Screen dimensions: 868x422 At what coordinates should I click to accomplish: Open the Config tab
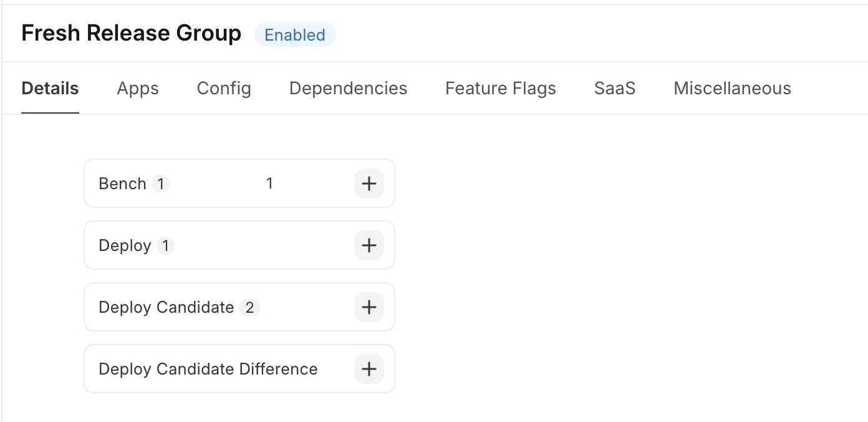[x=224, y=89]
